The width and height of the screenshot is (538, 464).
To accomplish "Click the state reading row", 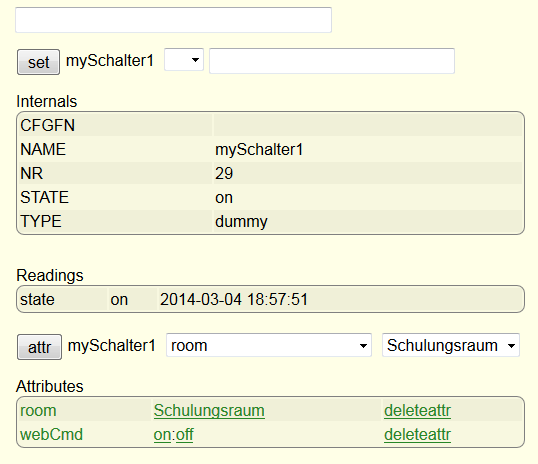I will coord(270,299).
